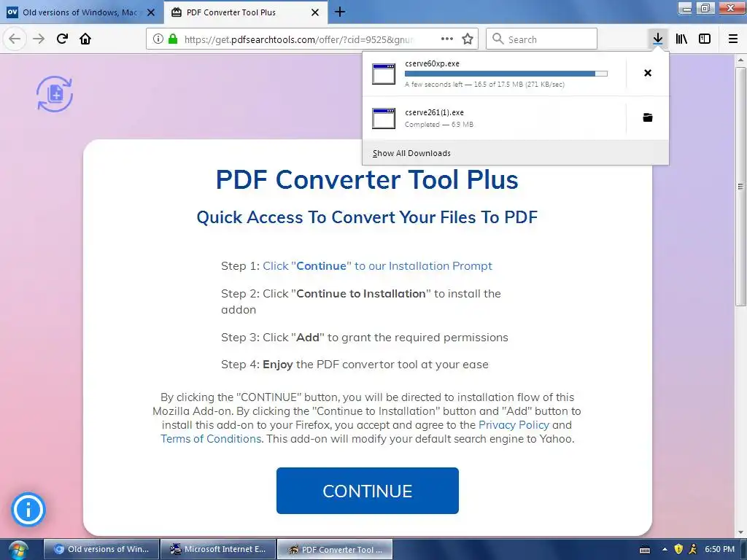
Task: Switch to Old versions of Windows tab
Action: 80,12
